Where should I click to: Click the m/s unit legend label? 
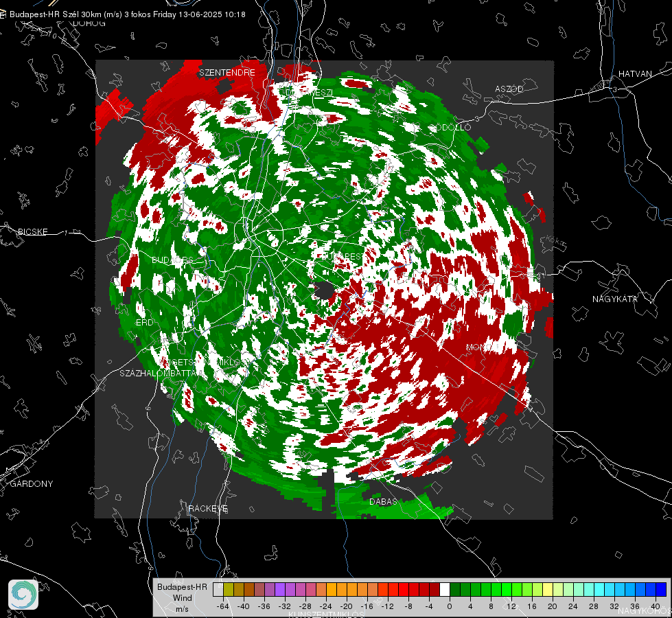[182, 608]
